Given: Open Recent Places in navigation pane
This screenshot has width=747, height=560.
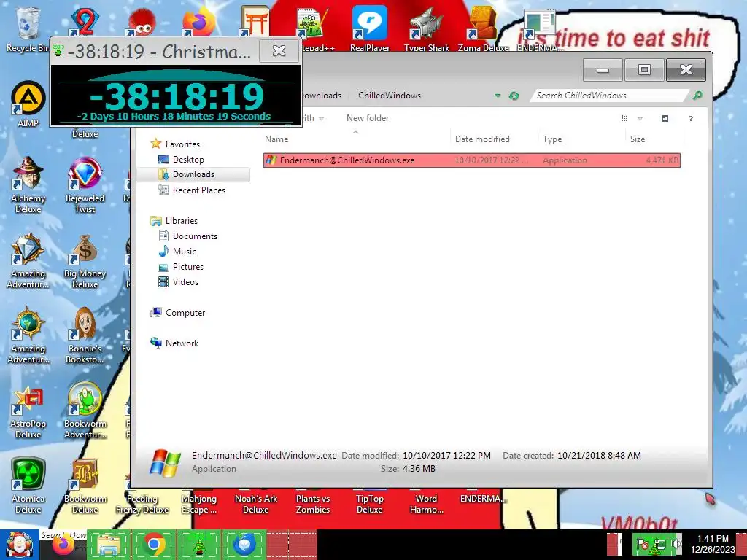Looking at the screenshot, I should pos(192,190).
